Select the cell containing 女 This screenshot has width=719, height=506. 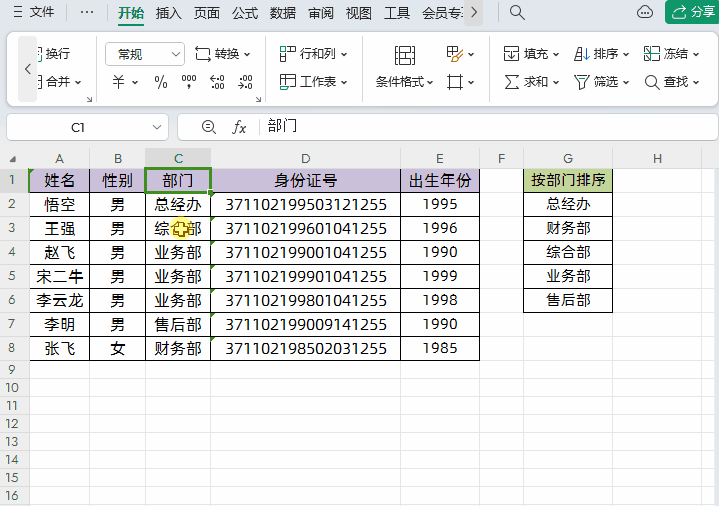[117, 349]
